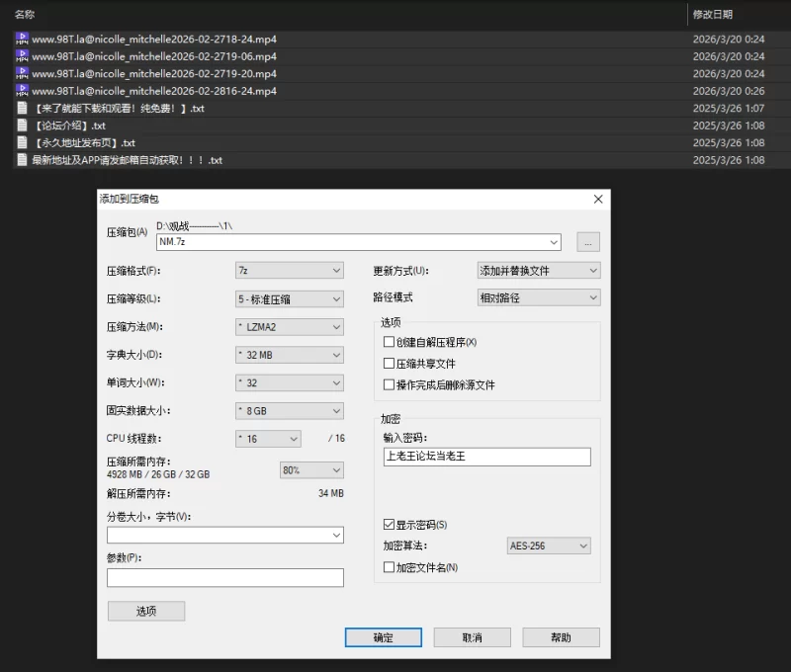Click text file icon of 【论坛介绍】.txt
The width and height of the screenshot is (791, 672).
click(22, 126)
